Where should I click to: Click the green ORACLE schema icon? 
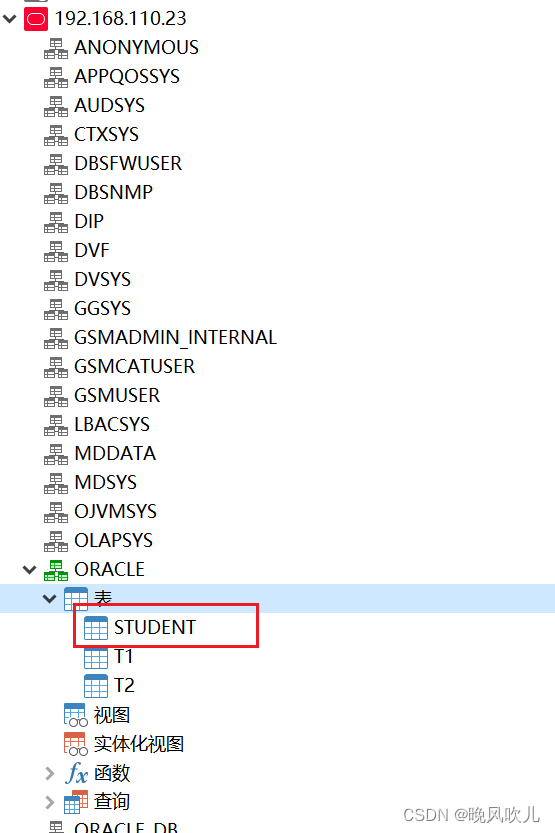[56, 570]
